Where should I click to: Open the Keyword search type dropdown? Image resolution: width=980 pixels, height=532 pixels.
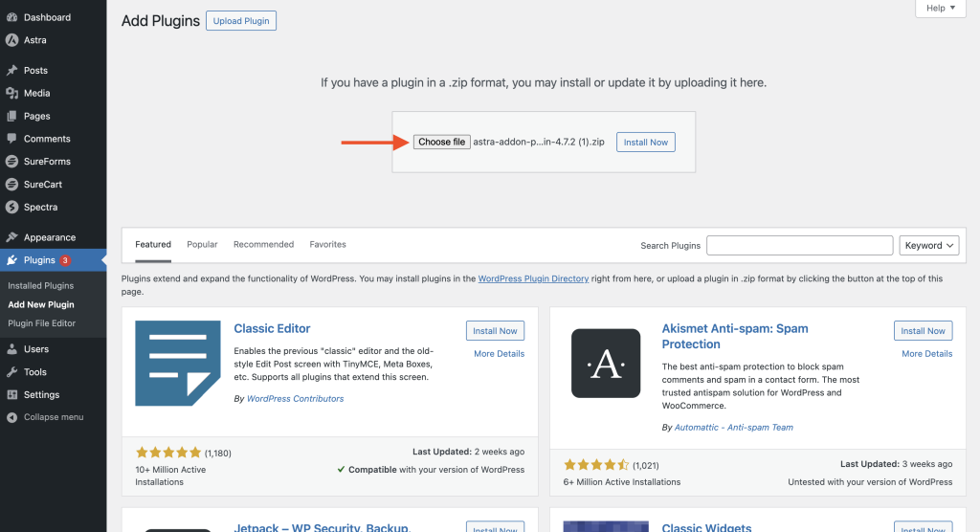(x=928, y=246)
